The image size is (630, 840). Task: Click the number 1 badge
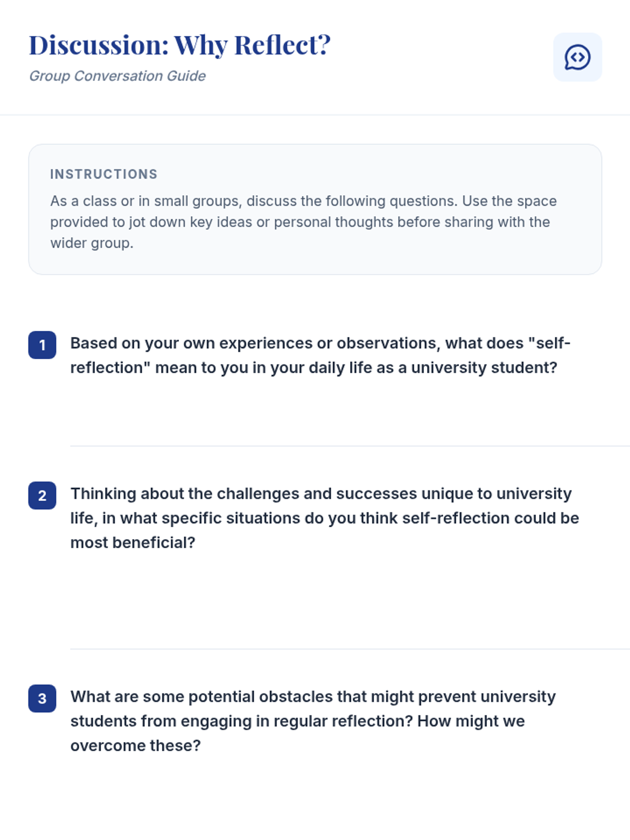coord(42,345)
